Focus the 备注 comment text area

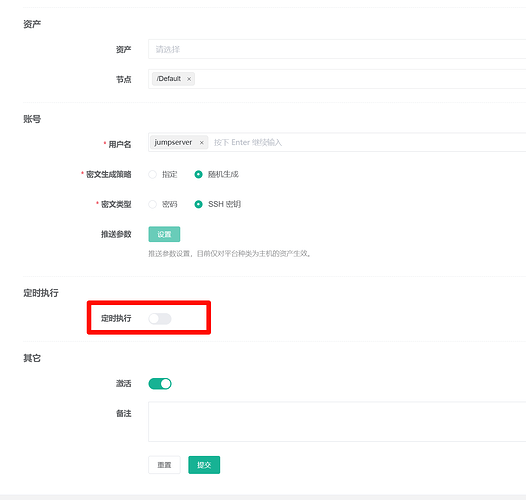pyautogui.click(x=337, y=421)
